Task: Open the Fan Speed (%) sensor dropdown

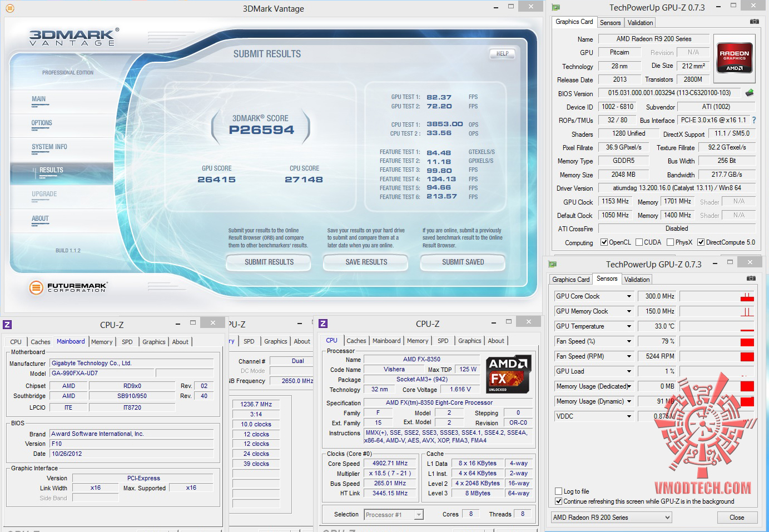Action: point(629,341)
